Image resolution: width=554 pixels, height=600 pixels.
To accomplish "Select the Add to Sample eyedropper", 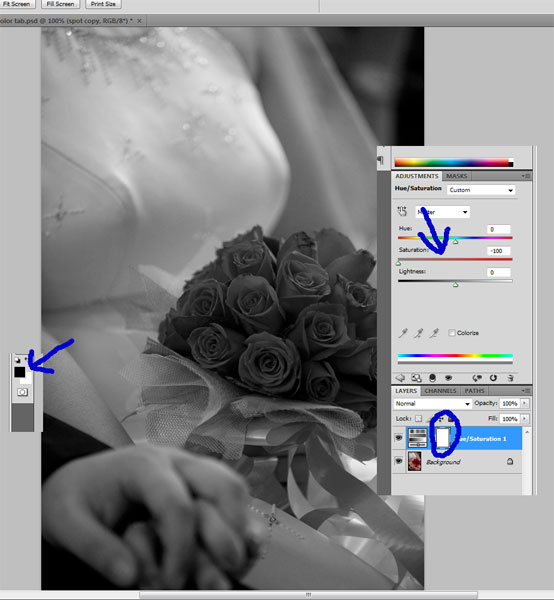I will pos(419,333).
